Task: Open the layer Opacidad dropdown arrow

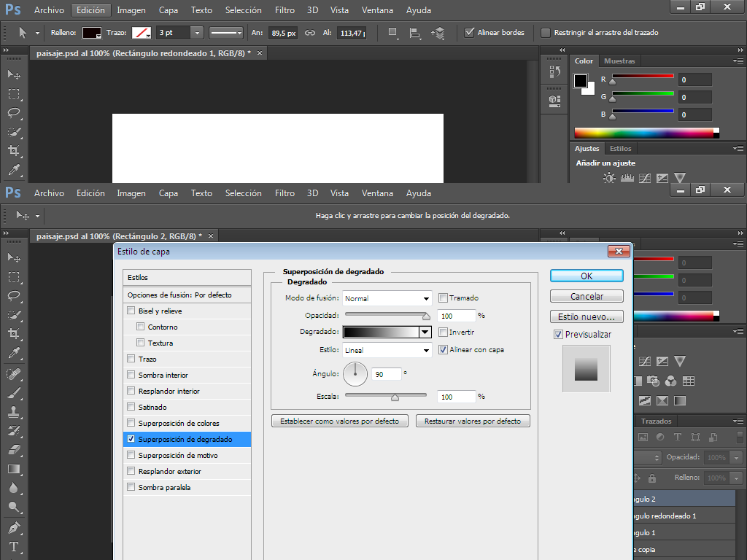Action: coord(737,458)
